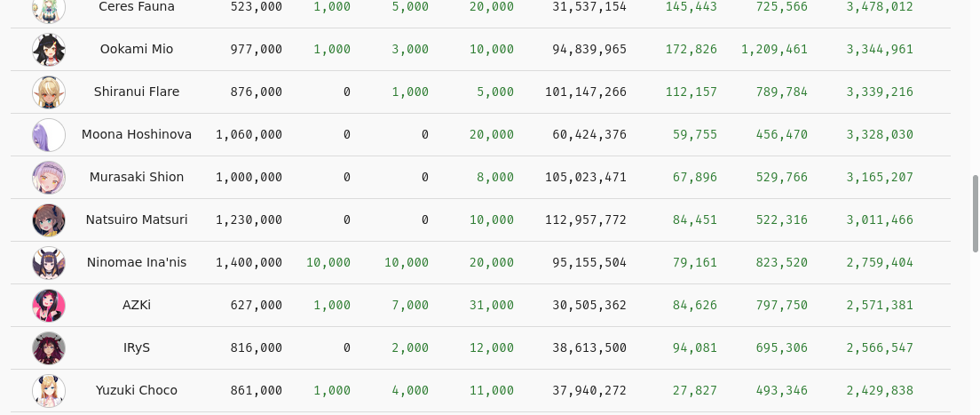Screen dimensions: 980x415
Task: Click the AZKi name text
Action: [137, 306]
